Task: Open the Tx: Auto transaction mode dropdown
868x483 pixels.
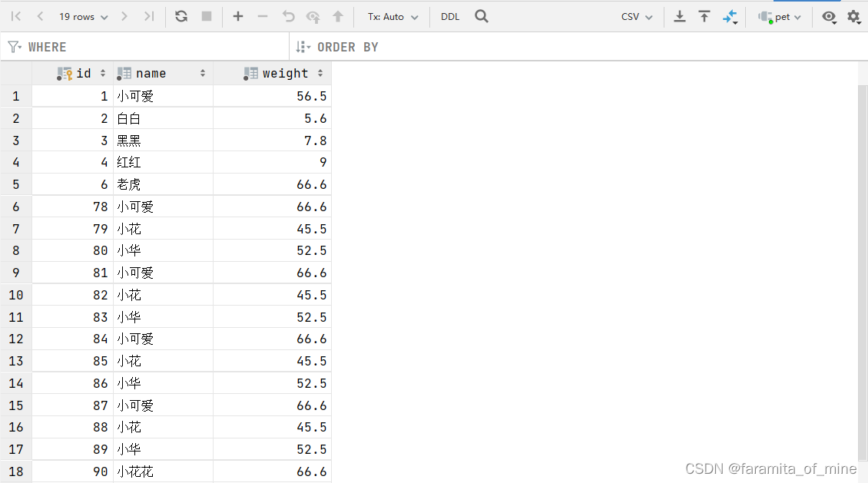Action: tap(393, 17)
